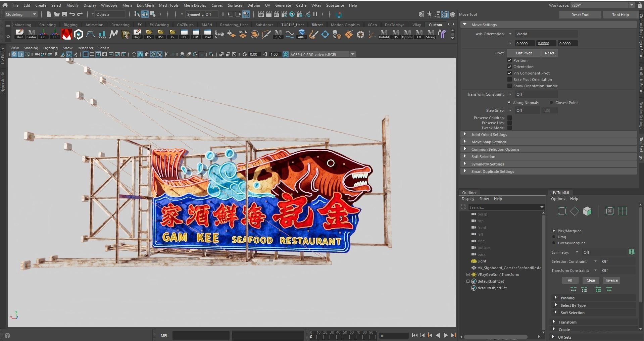Click the OSS folder shelf icon

pyautogui.click(x=160, y=34)
